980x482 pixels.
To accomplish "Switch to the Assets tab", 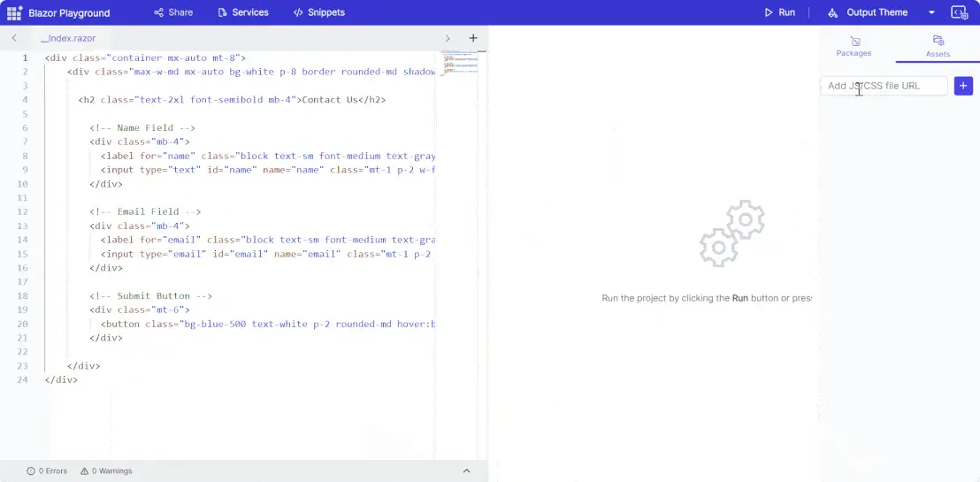I will pyautogui.click(x=938, y=46).
